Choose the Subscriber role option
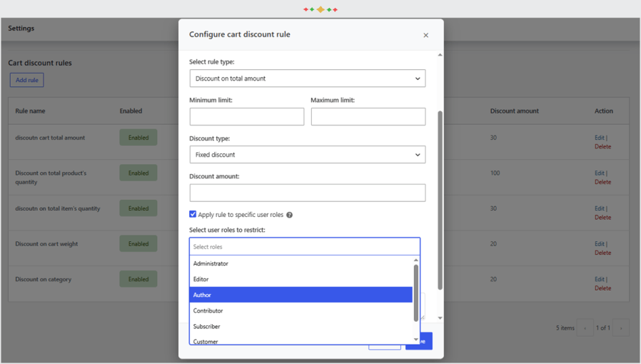Image resolution: width=641 pixels, height=364 pixels. (x=301, y=326)
